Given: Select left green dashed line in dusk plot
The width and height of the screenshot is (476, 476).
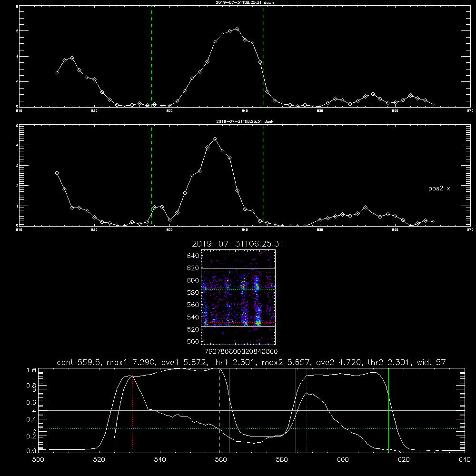Looking at the screenshot, I should coord(151,175).
